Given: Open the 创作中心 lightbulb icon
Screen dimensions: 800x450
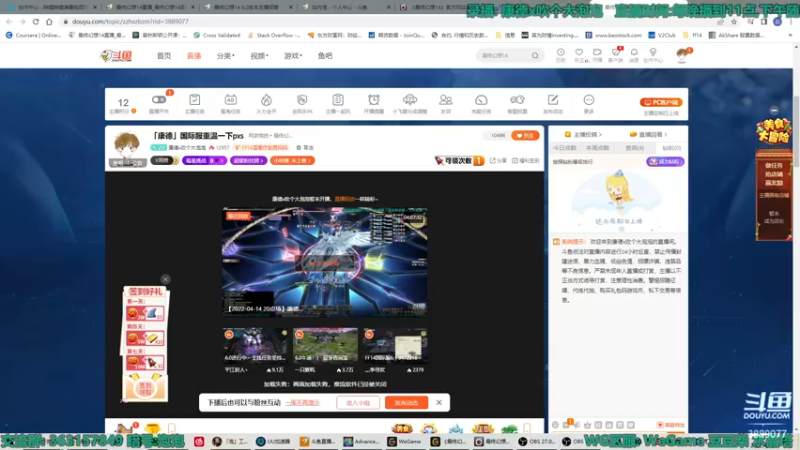Looking at the screenshot, I should coord(653,53).
